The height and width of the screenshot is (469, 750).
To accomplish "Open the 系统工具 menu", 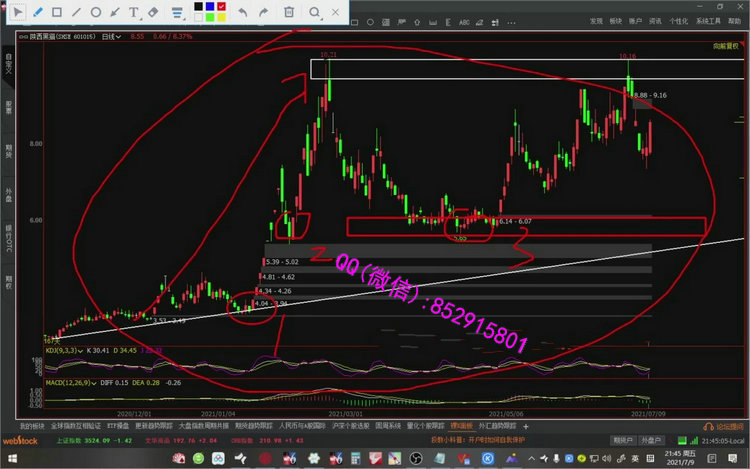I will pyautogui.click(x=708, y=20).
